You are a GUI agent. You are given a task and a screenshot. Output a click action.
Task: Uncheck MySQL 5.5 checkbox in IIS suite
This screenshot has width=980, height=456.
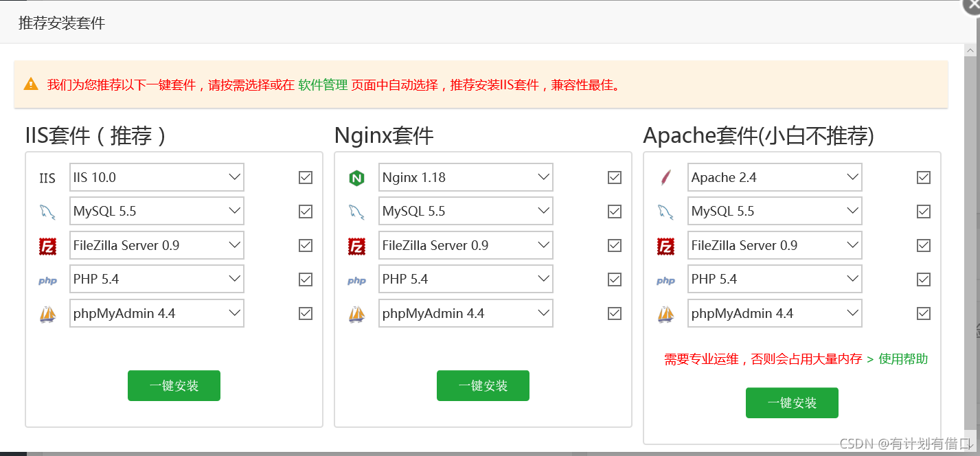click(306, 212)
